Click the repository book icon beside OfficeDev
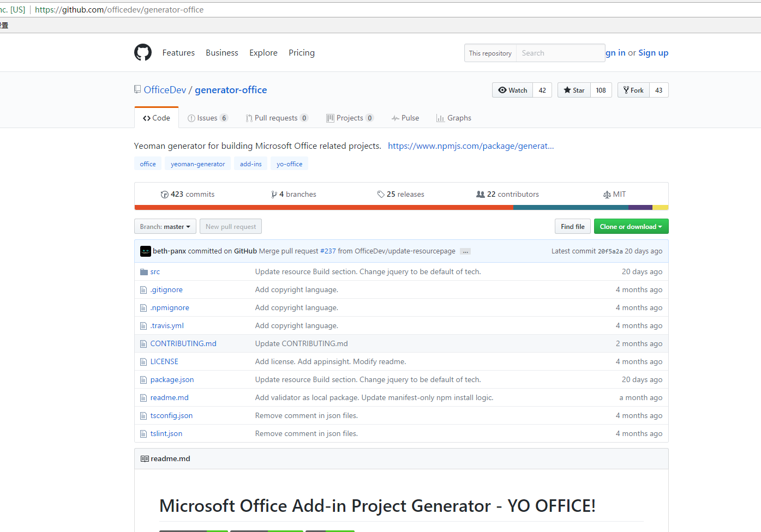Image resolution: width=761 pixels, height=532 pixels. pos(137,89)
